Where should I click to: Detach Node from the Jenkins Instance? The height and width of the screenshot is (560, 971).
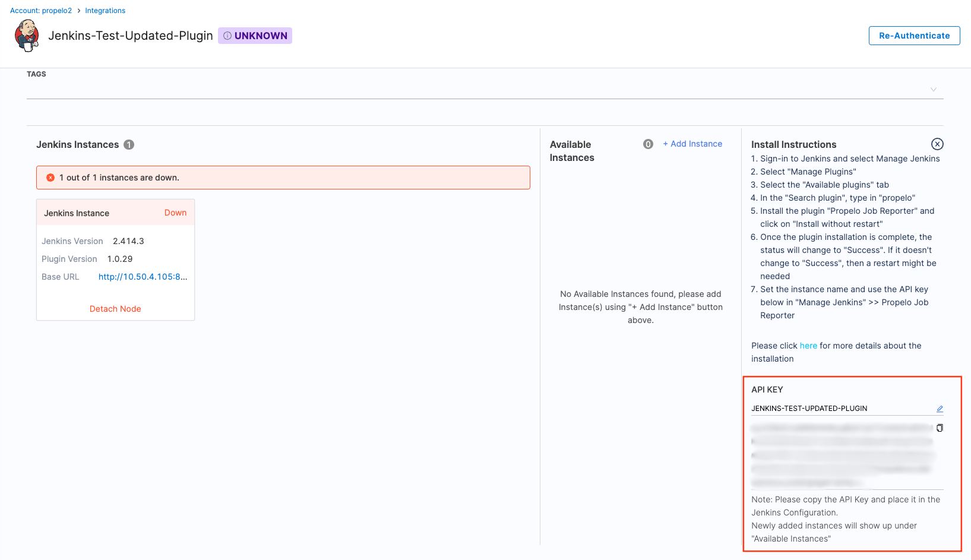[x=115, y=309]
